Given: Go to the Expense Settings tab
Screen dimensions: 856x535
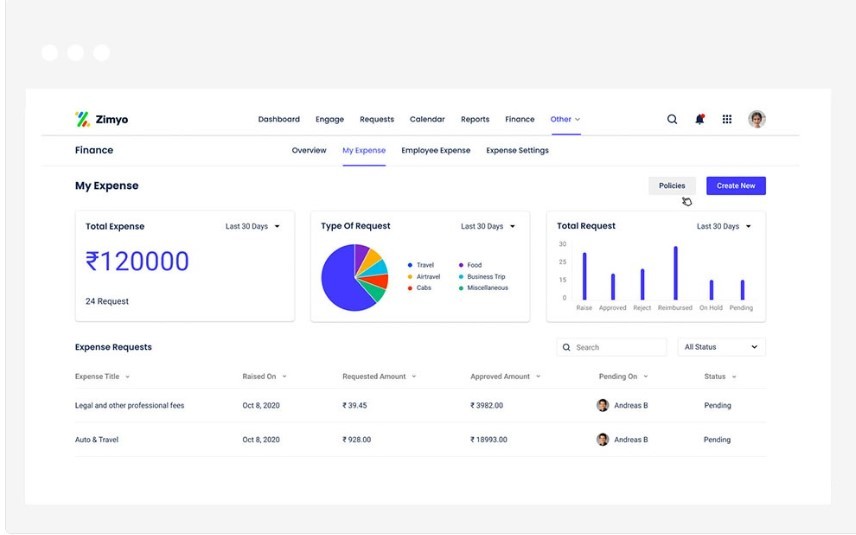Looking at the screenshot, I should pyautogui.click(x=518, y=150).
